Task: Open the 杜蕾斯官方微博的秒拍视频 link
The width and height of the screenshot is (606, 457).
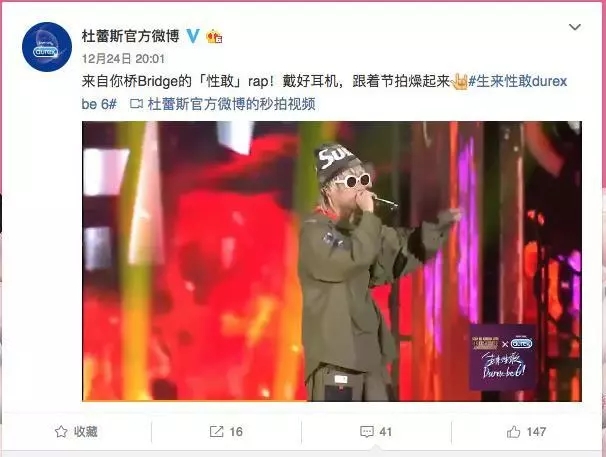Action: pyautogui.click(x=232, y=104)
